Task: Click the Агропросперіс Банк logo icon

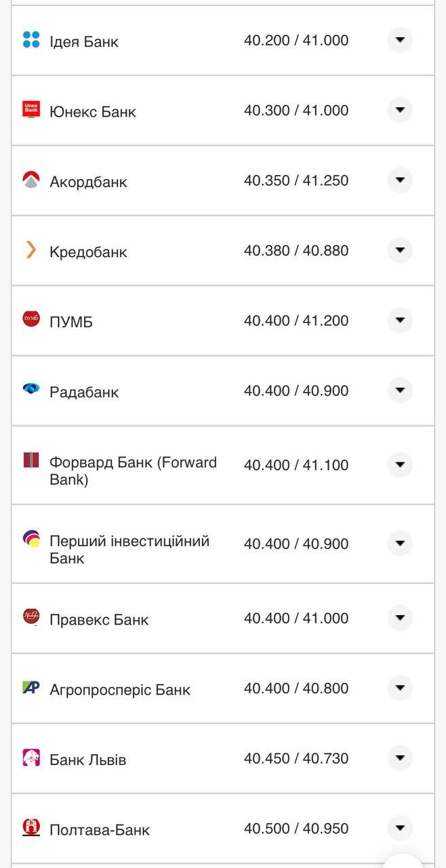Action: pos(30,688)
